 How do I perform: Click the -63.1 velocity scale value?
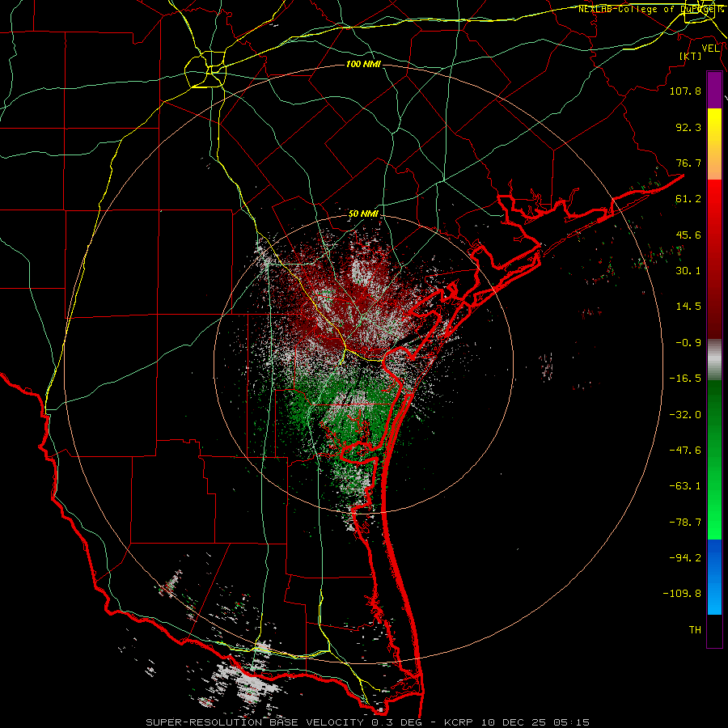point(685,486)
